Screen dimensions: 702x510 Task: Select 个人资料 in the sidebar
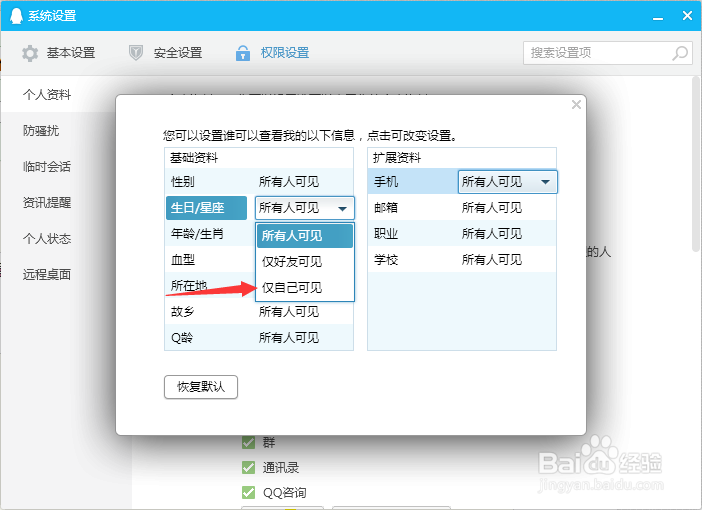pyautogui.click(x=47, y=94)
